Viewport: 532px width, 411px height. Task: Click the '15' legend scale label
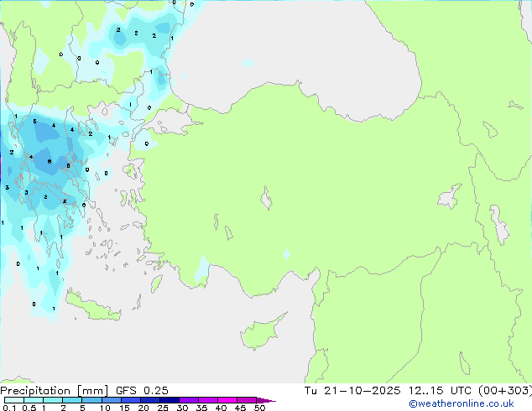click(x=124, y=408)
